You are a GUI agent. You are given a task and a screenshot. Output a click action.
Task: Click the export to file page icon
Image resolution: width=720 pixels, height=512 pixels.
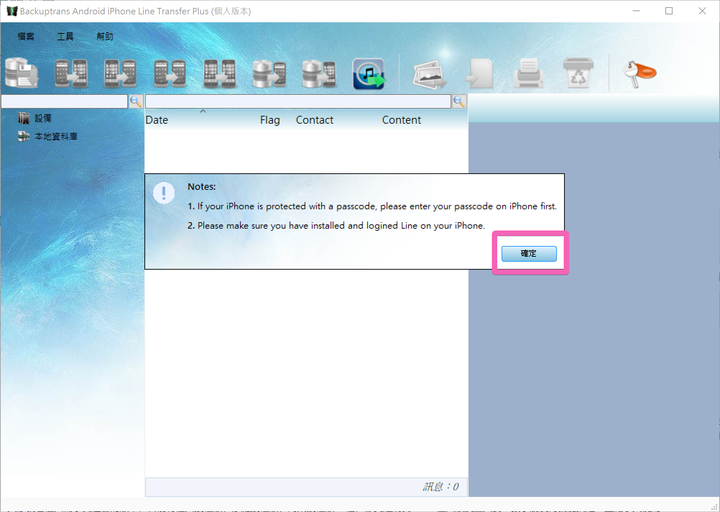click(479, 73)
